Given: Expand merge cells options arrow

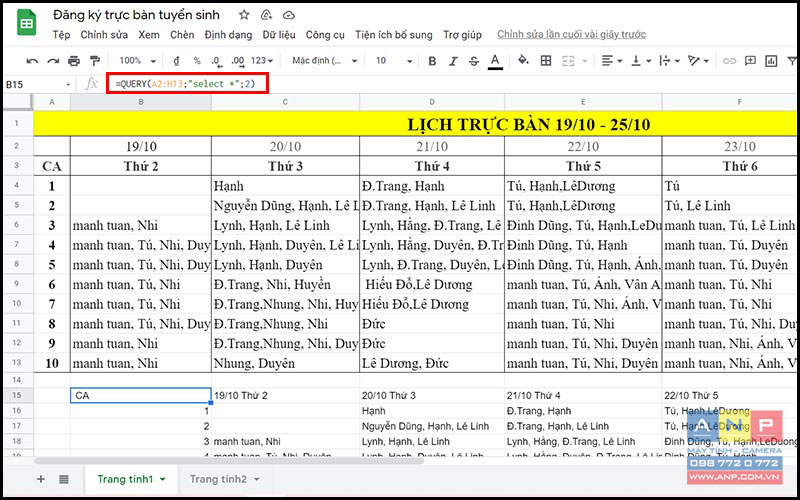Looking at the screenshot, I should pyautogui.click(x=585, y=61).
